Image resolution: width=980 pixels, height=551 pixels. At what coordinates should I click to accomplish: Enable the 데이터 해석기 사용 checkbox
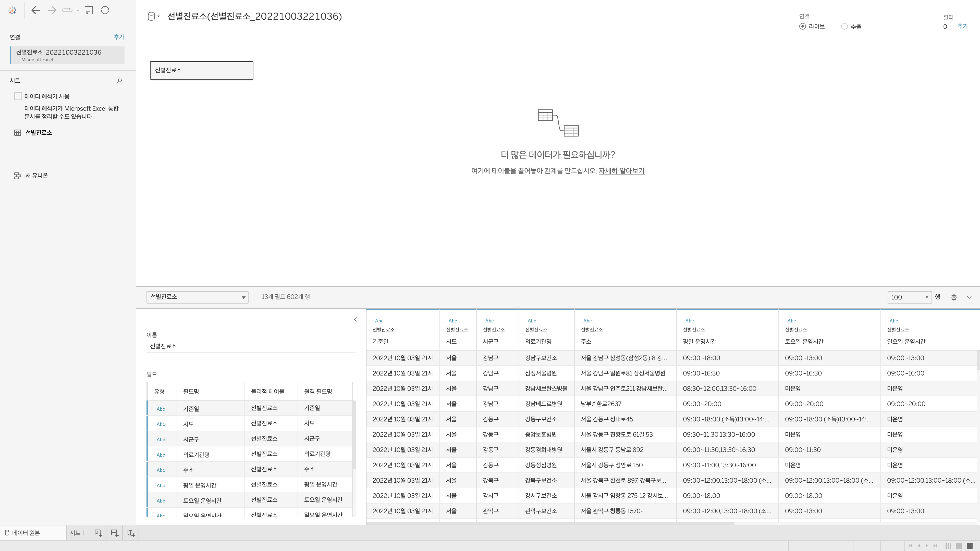(18, 96)
